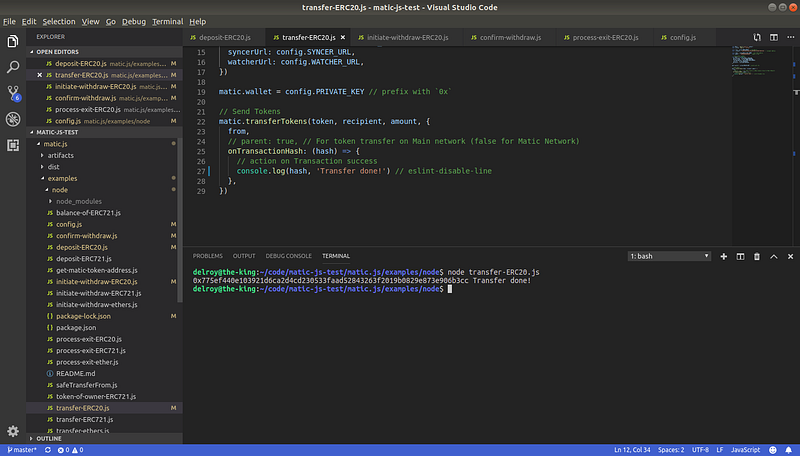Open the Debug view icon
This screenshot has height=456, width=800.
[13, 119]
